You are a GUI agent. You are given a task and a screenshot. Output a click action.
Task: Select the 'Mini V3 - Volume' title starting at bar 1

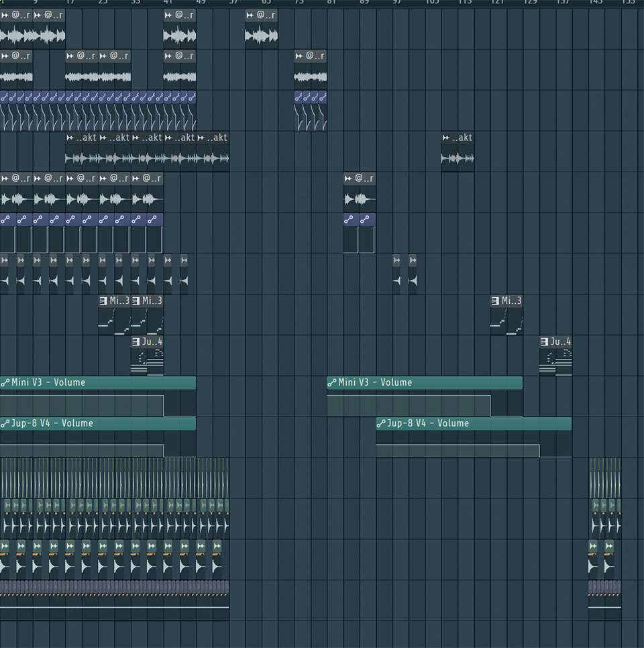point(48,382)
